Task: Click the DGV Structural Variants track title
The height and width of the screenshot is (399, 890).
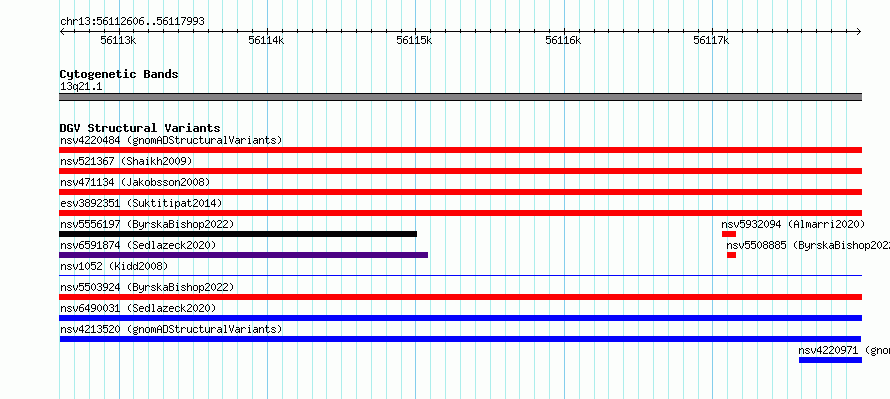Action: [x=140, y=128]
